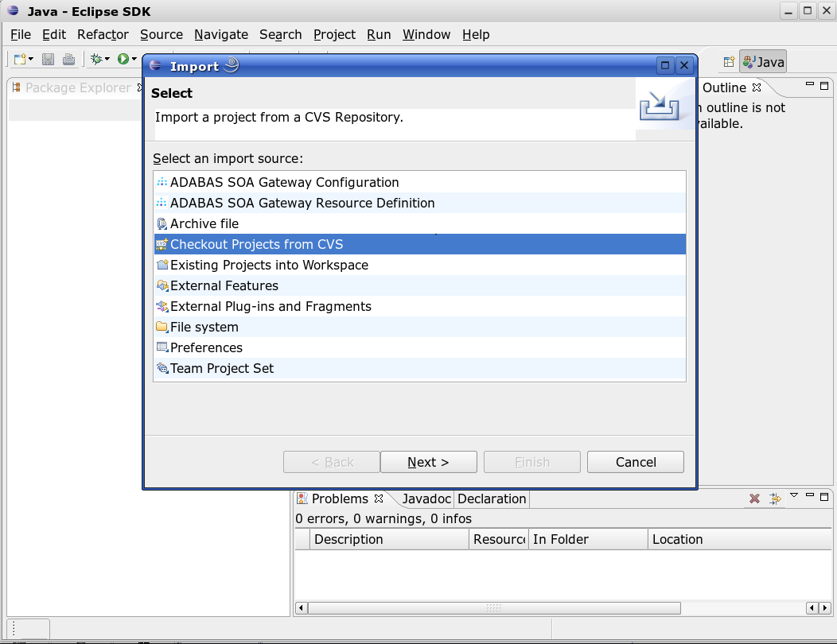This screenshot has height=644, width=837.
Task: Click the ADABAS SOA Gateway Resource Definition icon
Action: (x=162, y=204)
